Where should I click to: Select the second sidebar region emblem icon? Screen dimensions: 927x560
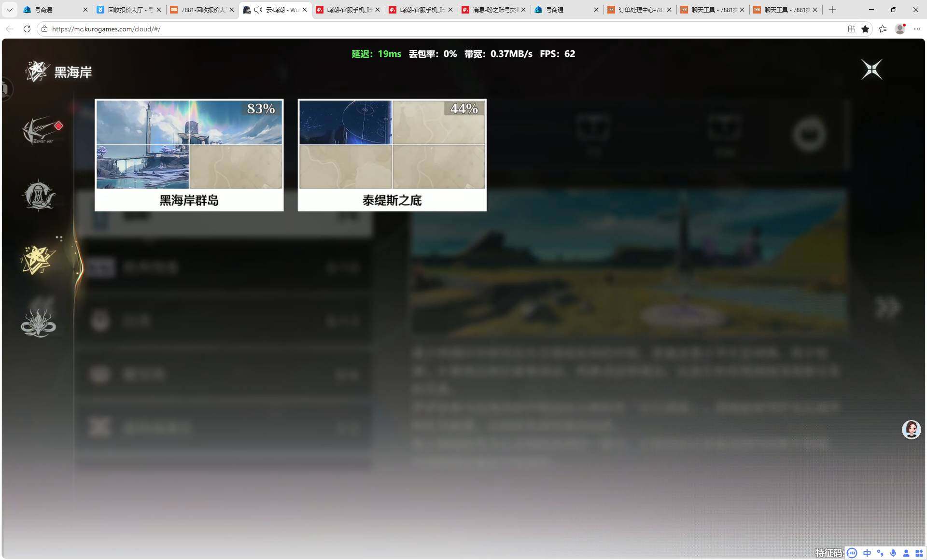click(39, 195)
